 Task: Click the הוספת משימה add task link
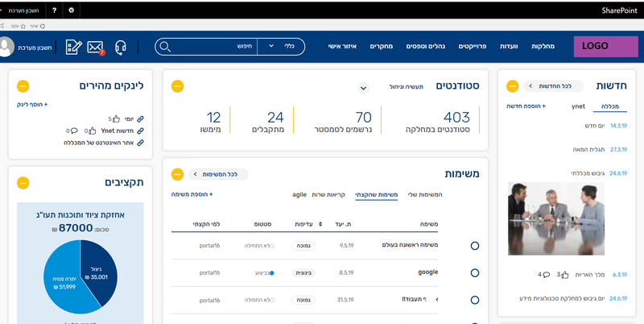[x=191, y=194]
